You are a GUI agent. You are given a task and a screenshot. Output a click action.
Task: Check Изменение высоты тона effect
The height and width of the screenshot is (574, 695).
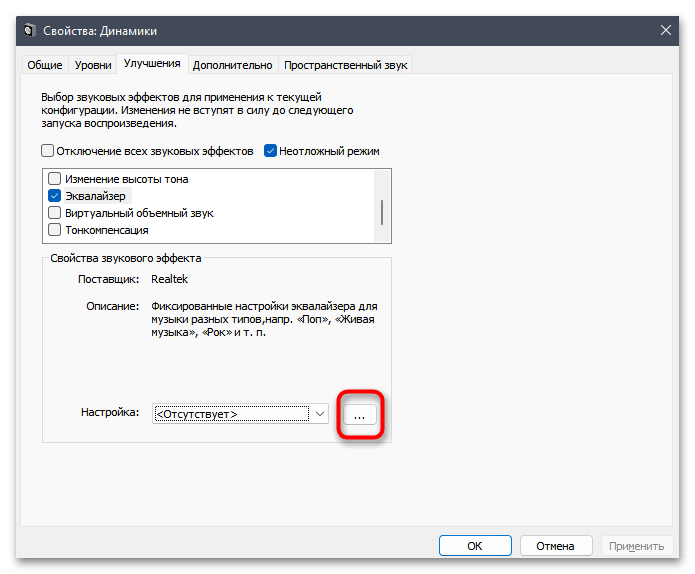[55, 179]
